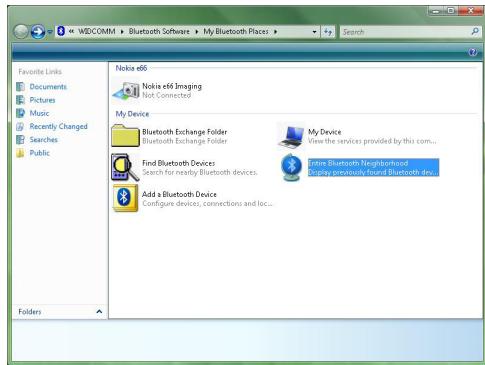This screenshot has height=365, width=485.
Task: Click the My Bluetooth Places breadcrumb
Action: tap(236, 31)
